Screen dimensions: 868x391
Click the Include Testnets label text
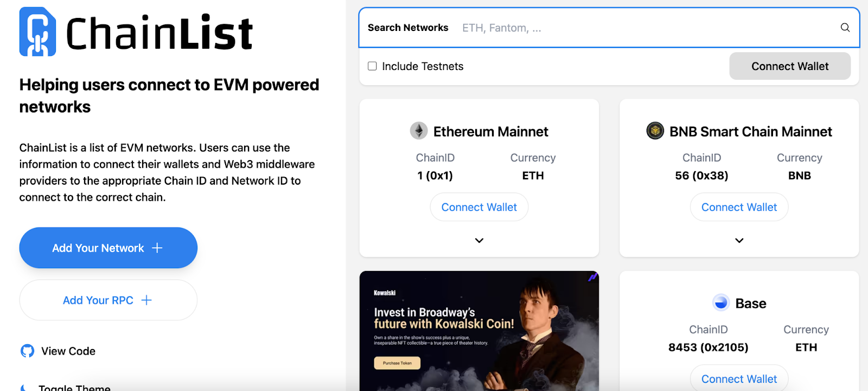tap(423, 66)
